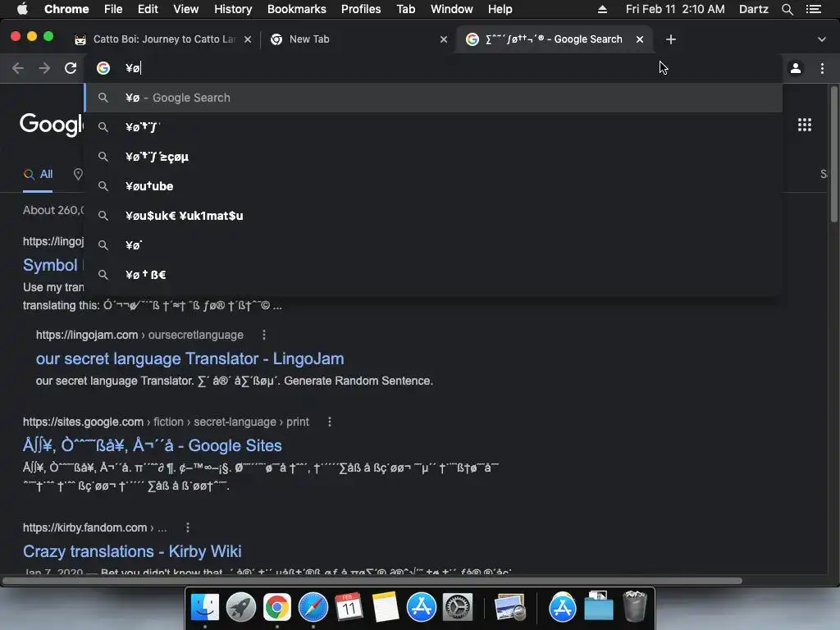840x630 pixels.
Task: Click the Spotlight search icon in menu bar
Action: (x=787, y=9)
